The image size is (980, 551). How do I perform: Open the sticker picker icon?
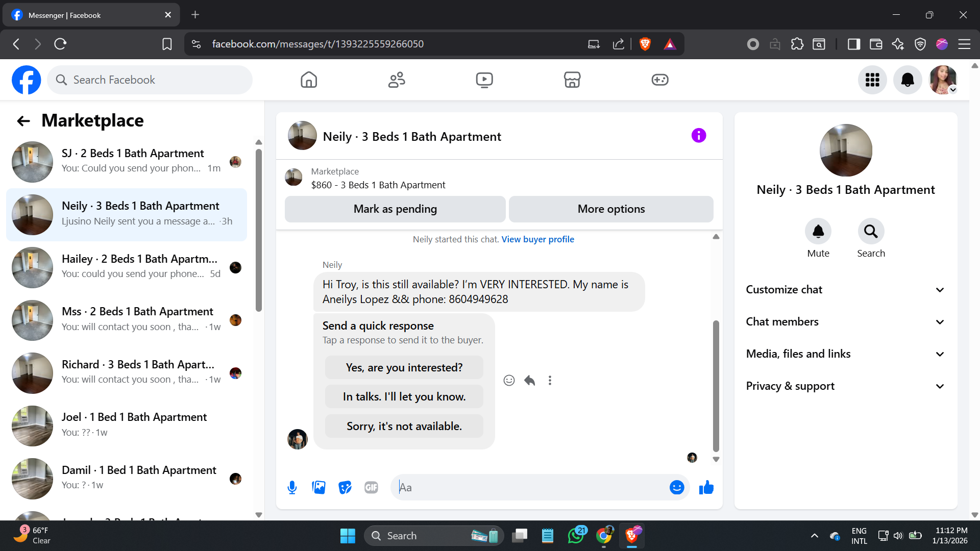pos(345,488)
